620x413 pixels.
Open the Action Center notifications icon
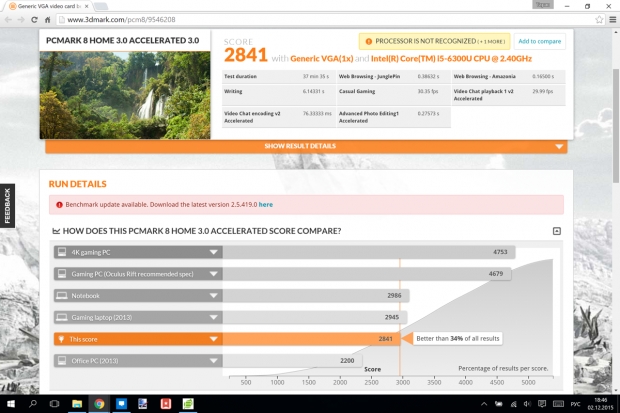coord(542,404)
